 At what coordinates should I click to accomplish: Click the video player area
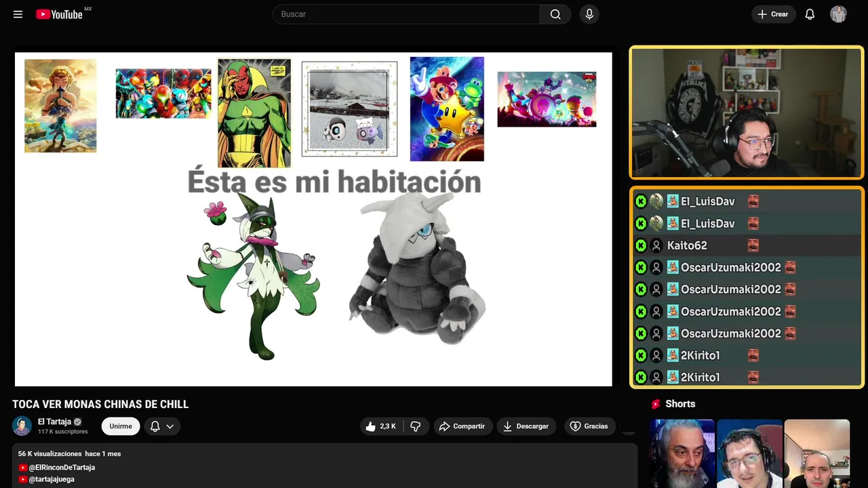tap(313, 219)
